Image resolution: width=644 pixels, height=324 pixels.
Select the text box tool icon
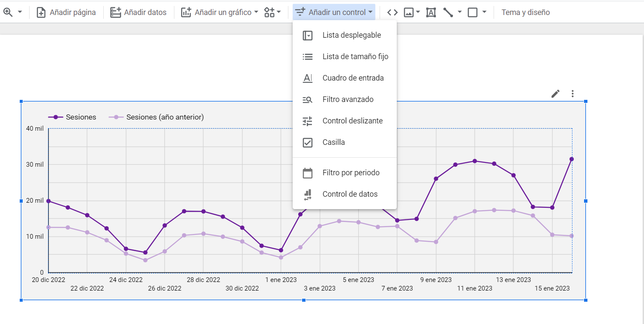[431, 12]
